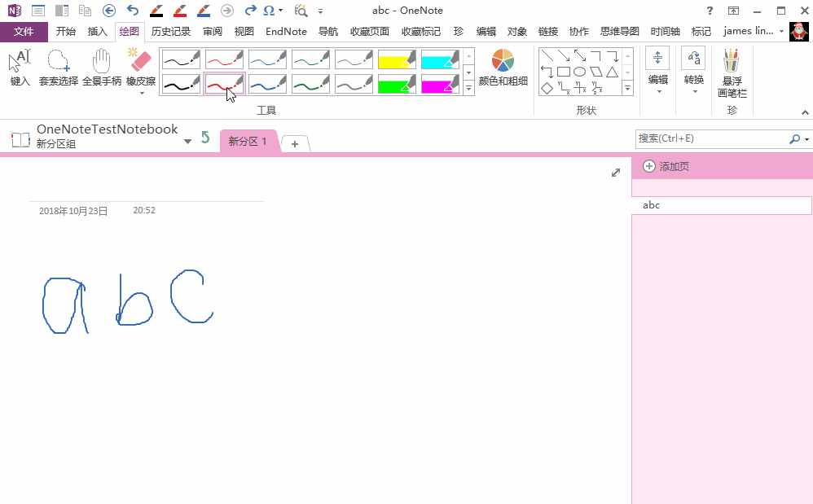Screen dimensions: 813x504
Task: Open the EndNote ribbon tab
Action: coord(286,31)
